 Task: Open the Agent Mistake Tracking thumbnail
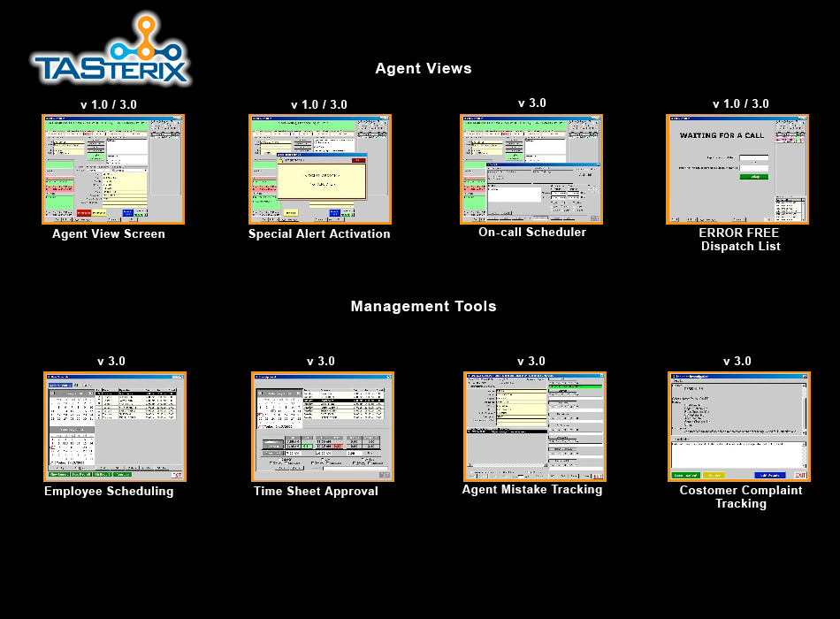[x=535, y=426]
